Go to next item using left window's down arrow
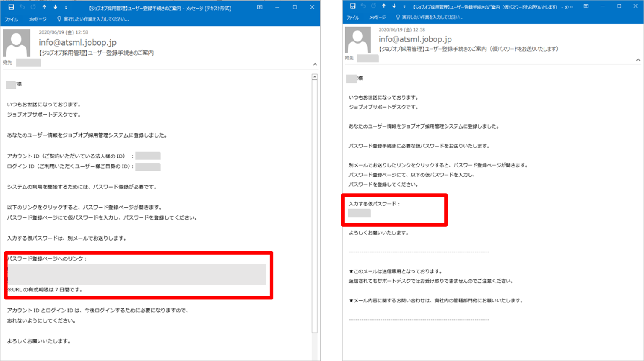The width and height of the screenshot is (644, 361). [55, 7]
